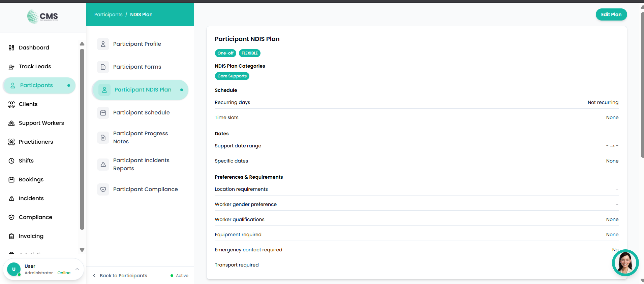This screenshot has height=284, width=644.
Task: Click the Participant Profile person icon
Action: coord(103,44)
